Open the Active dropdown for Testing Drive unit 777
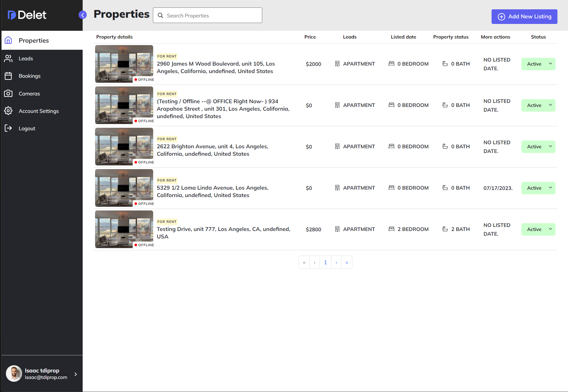 tap(538, 229)
